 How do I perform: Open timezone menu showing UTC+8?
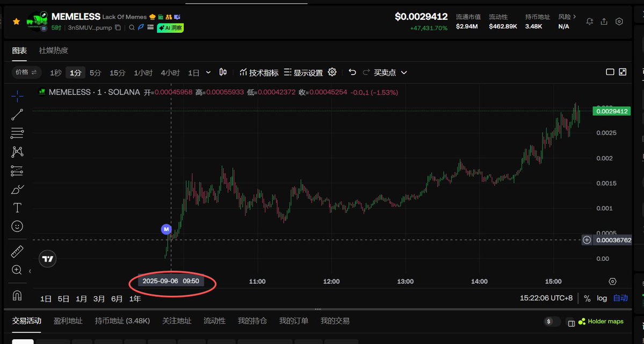click(546, 298)
